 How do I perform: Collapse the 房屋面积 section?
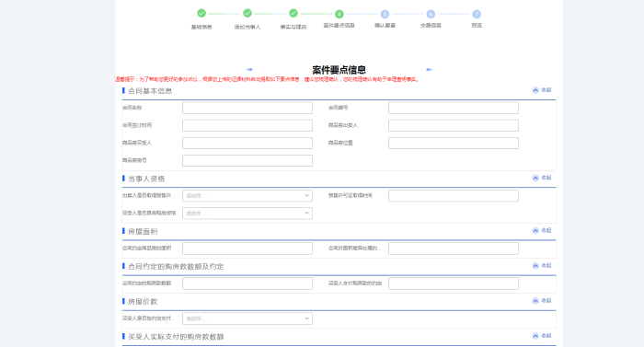click(x=542, y=231)
